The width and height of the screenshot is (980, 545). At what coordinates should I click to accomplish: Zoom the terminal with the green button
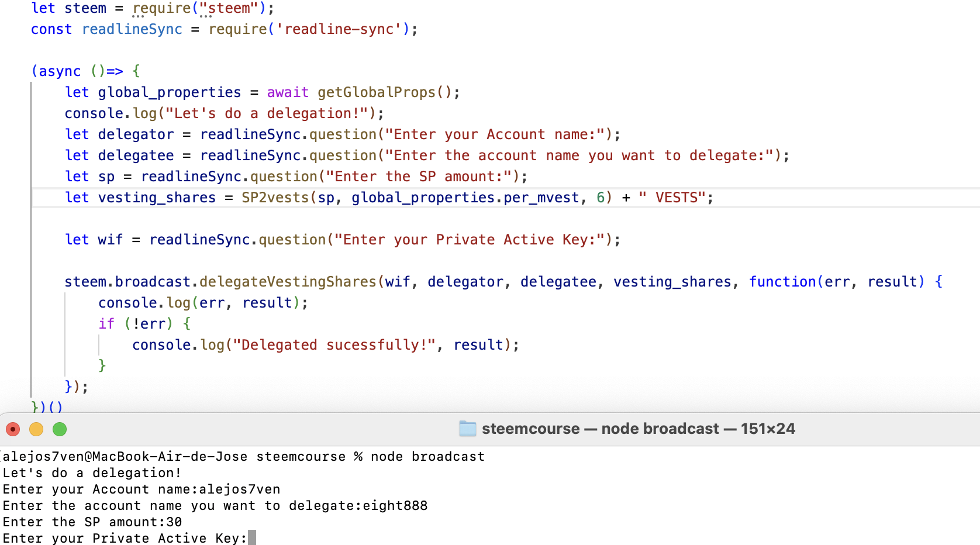point(60,429)
